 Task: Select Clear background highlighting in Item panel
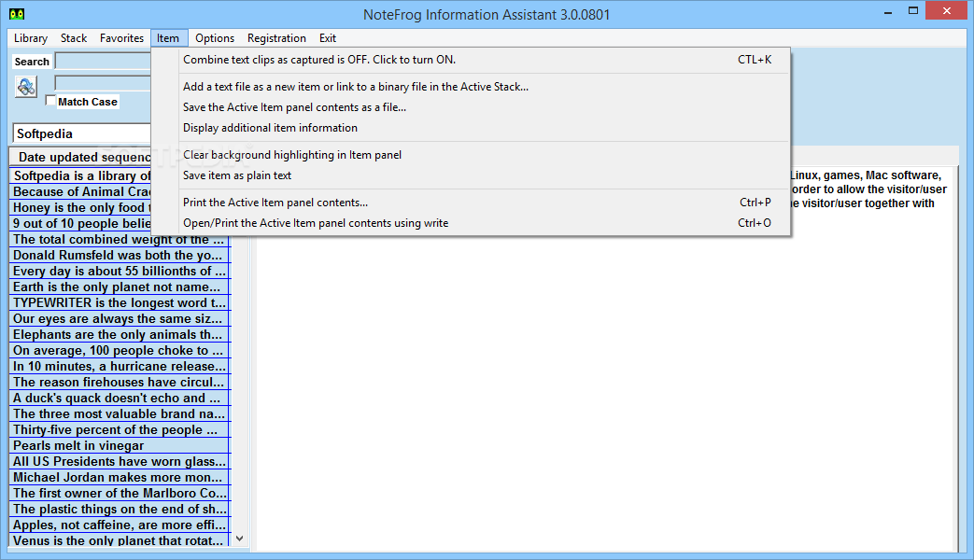[x=471, y=155]
